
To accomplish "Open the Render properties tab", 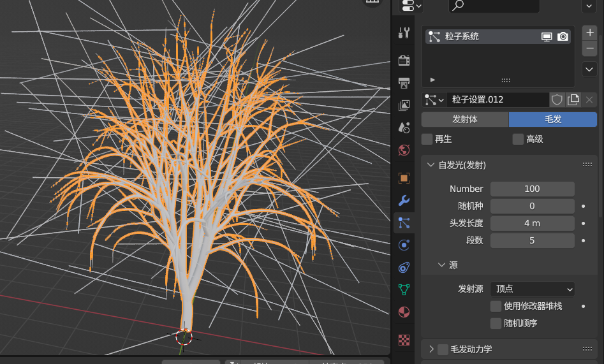I will [x=404, y=60].
